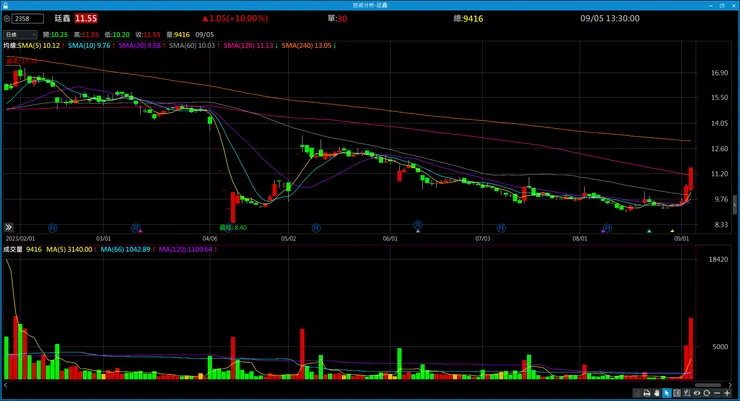The height and width of the screenshot is (401, 740).
Task: Click the SMA(5) 10.12 legend label
Action: point(41,46)
